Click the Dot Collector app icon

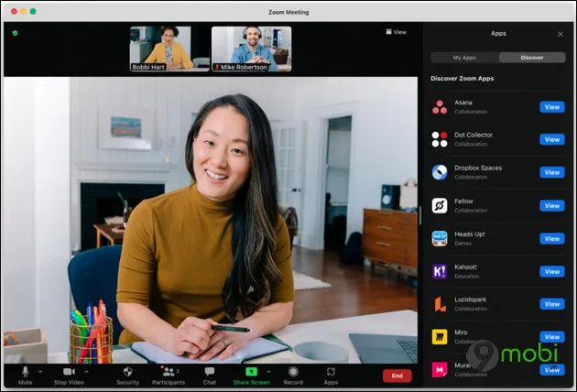(x=440, y=139)
